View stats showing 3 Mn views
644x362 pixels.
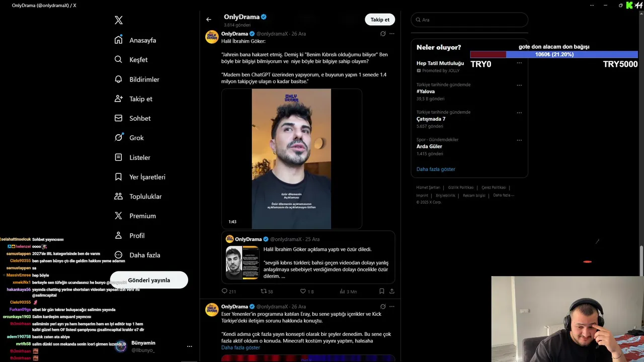(x=348, y=291)
